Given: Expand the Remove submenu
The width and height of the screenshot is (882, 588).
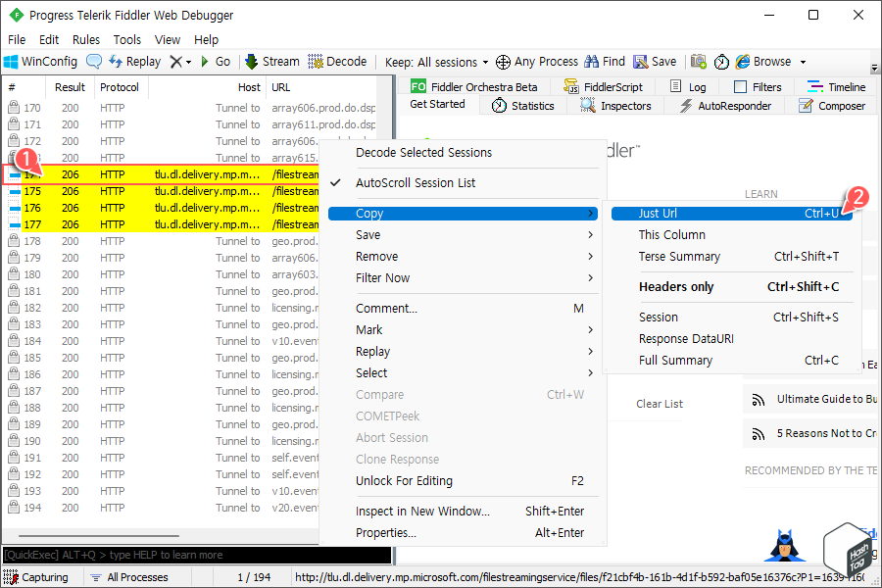Looking at the screenshot, I should tap(464, 256).
